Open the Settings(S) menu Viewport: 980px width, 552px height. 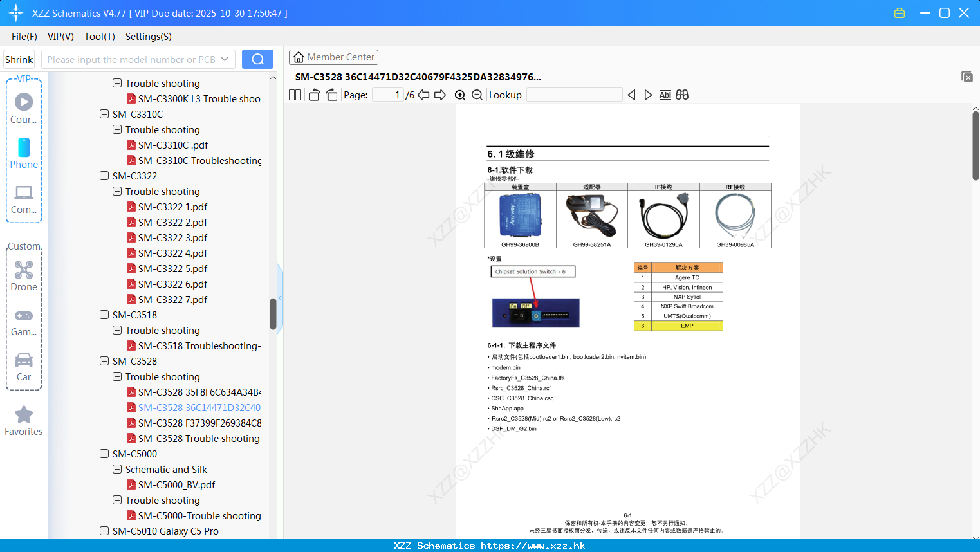click(x=149, y=37)
